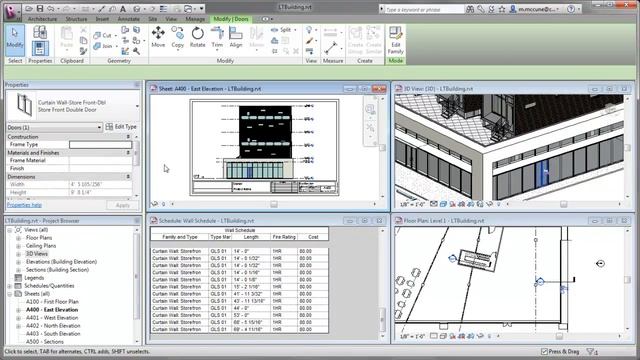Click the Edit Family button
The image size is (640, 360).
(x=396, y=40)
